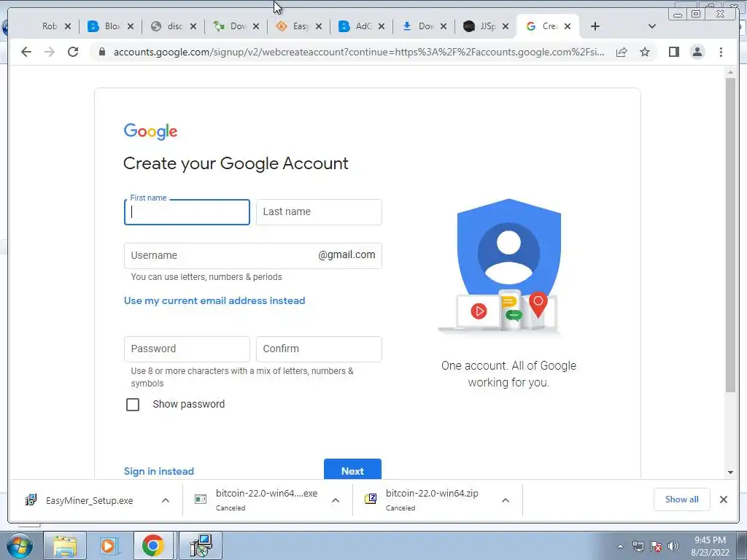Open the Chrome side panel
Viewport: 747px width, 560px height.
pyautogui.click(x=673, y=52)
